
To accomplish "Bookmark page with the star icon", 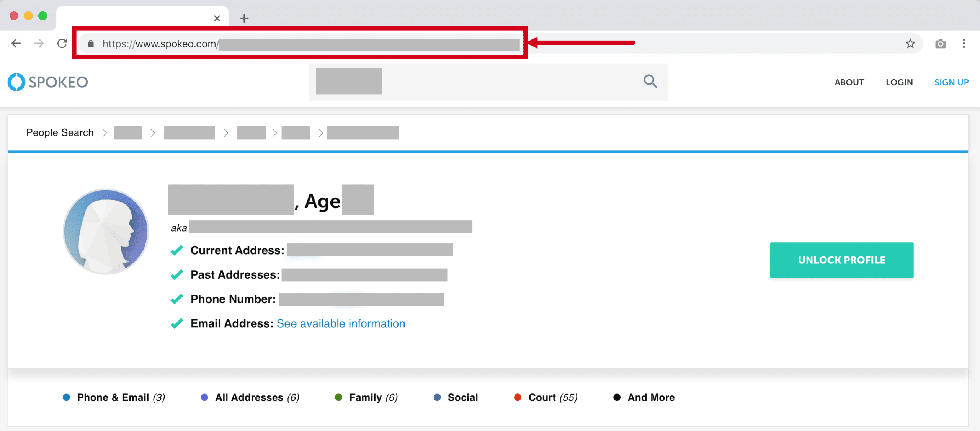I will pos(910,44).
